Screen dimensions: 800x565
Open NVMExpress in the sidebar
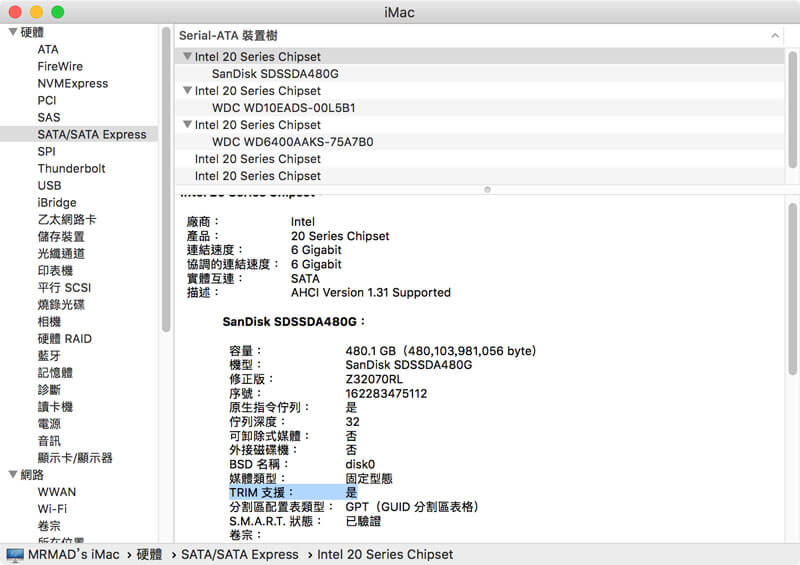click(72, 83)
